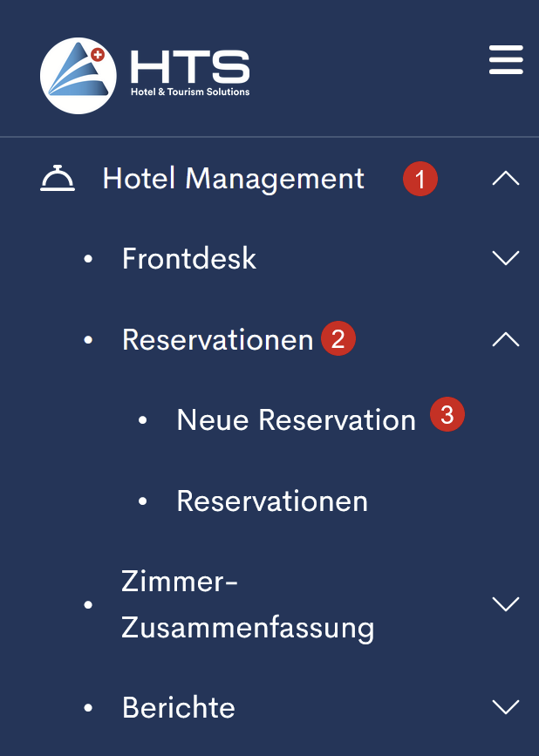The height and width of the screenshot is (756, 539).
Task: Expand the Zimmer-Zusammenfassung chevron
Action: click(x=506, y=603)
